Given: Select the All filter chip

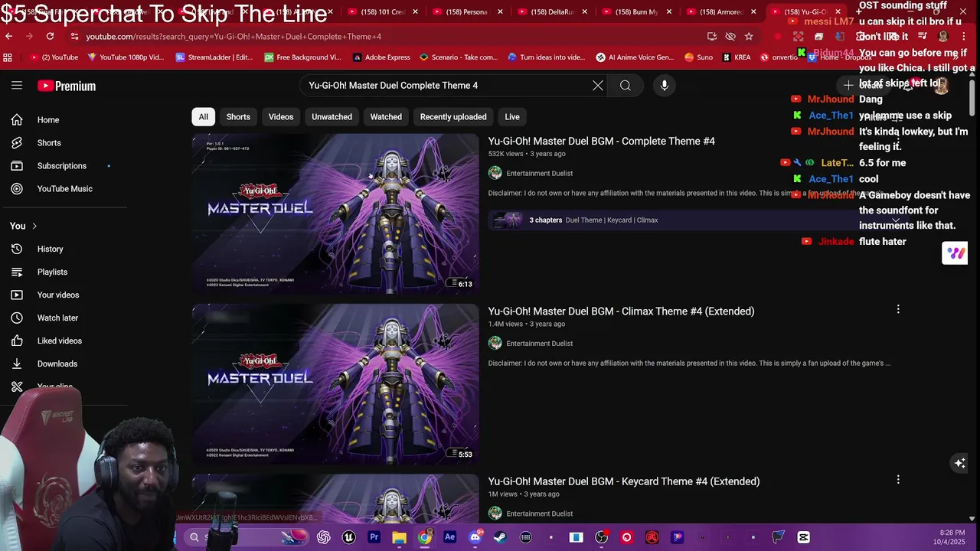Looking at the screenshot, I should coord(203,117).
